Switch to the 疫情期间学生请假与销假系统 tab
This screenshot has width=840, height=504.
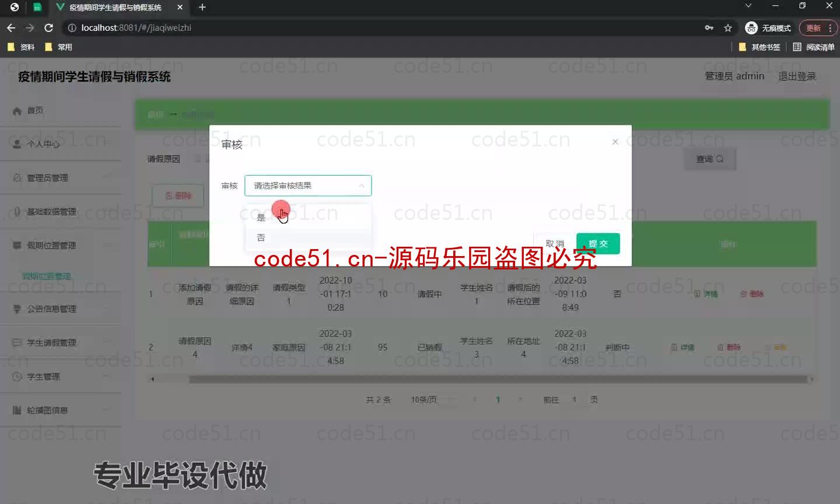[x=114, y=7]
